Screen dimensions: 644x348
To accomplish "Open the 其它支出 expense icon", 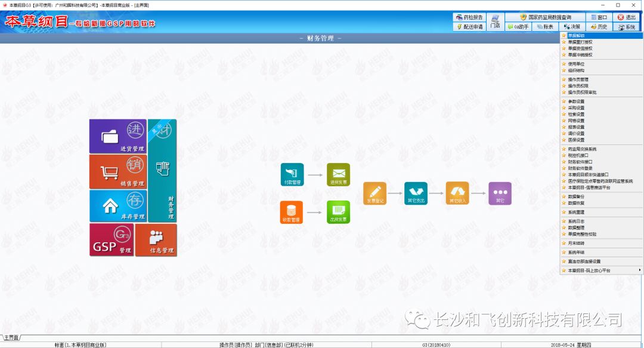I will pyautogui.click(x=416, y=193).
